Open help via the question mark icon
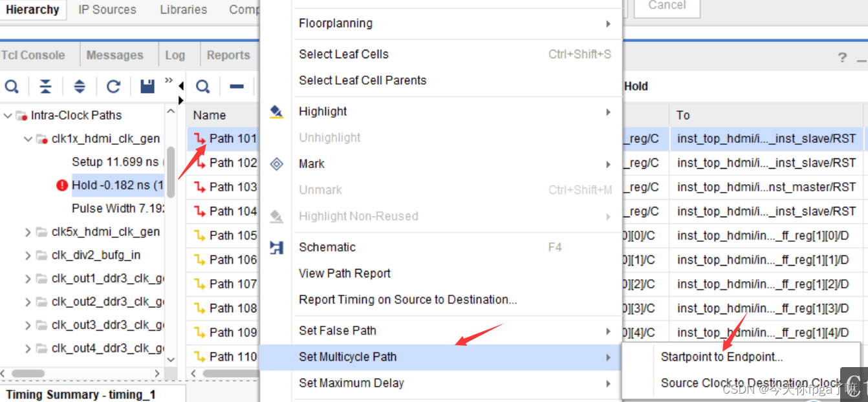 click(x=841, y=58)
